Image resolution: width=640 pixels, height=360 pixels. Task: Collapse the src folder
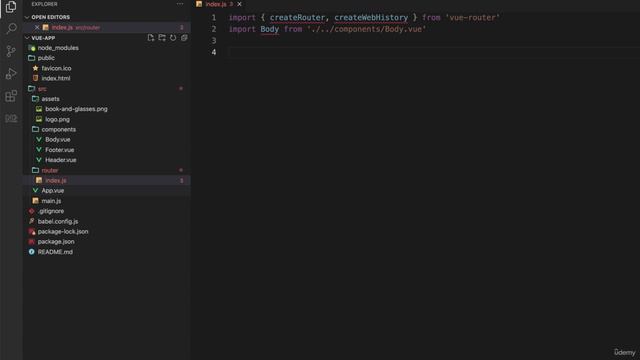coord(42,89)
